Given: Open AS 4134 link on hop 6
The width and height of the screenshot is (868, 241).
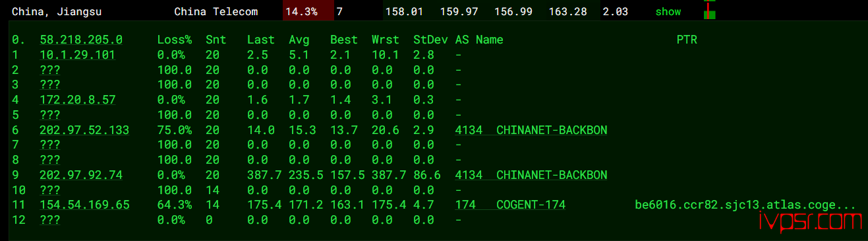Looking at the screenshot, I should [x=531, y=130].
